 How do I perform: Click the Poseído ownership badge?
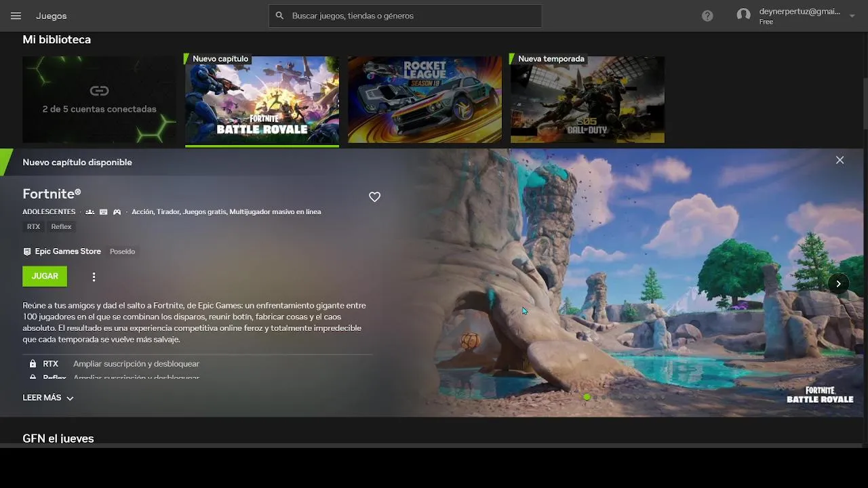pyautogui.click(x=123, y=251)
